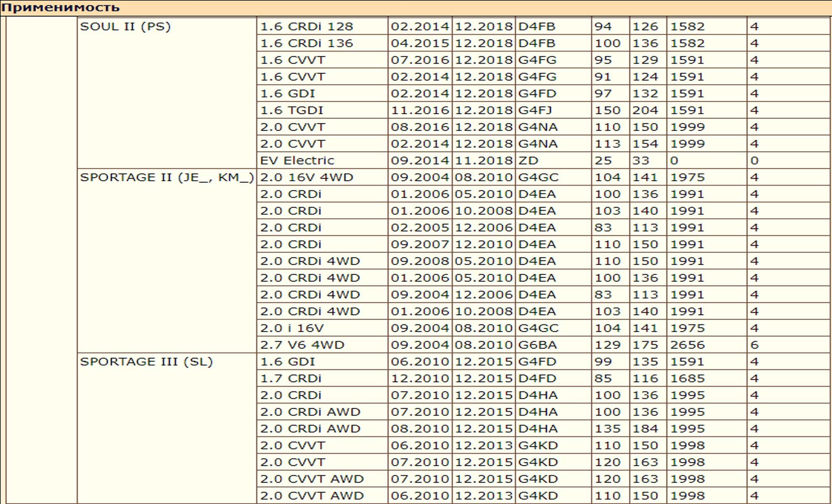Select the SOUL II (PS) model cell
832x504 pixels.
167,93
